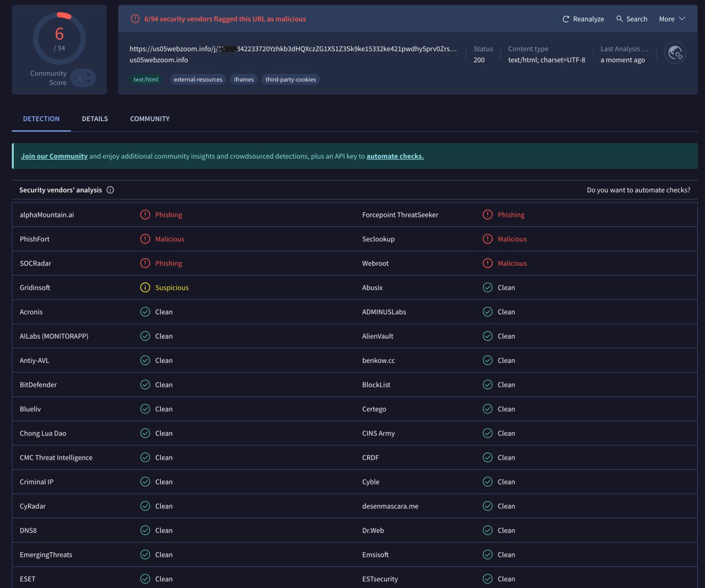Click the third-party-cookies tag
The image size is (705, 588).
(290, 79)
